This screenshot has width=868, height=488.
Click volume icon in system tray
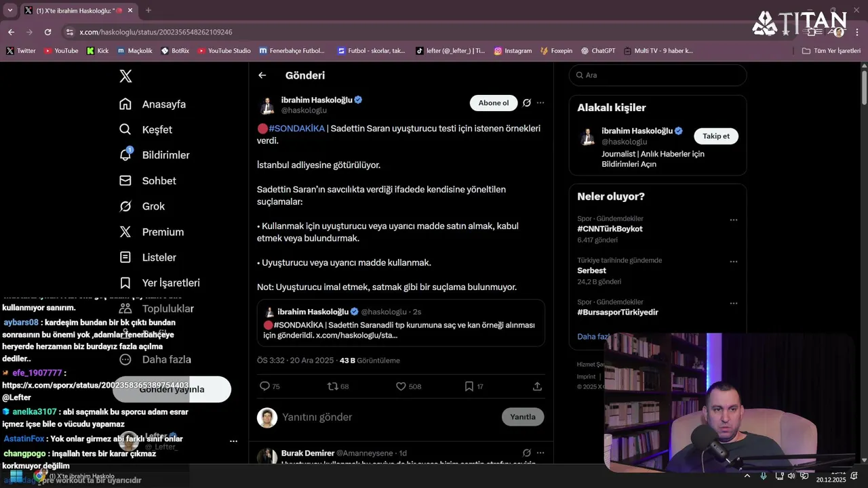(791, 476)
